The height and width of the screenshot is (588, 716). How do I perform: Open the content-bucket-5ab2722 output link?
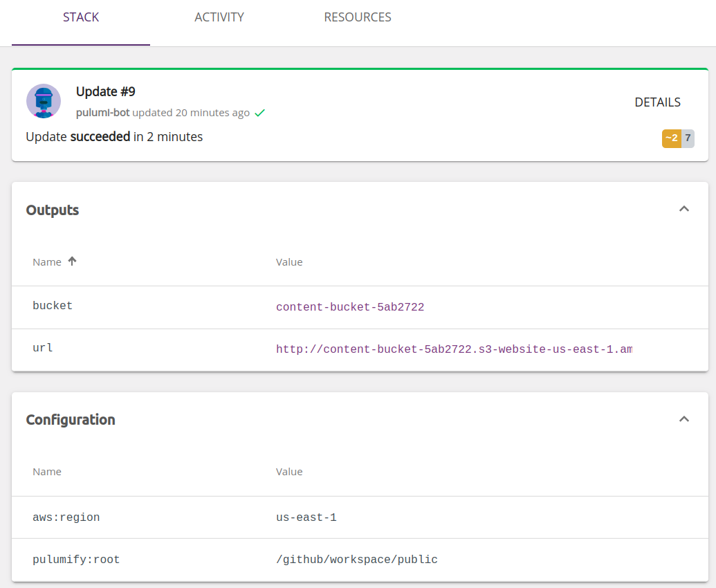(x=350, y=306)
